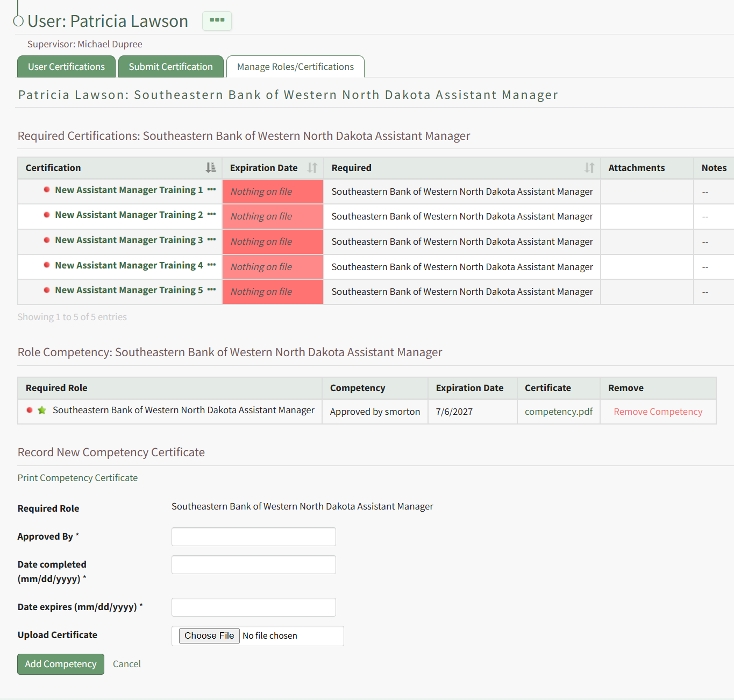Open options dots for New Assistant Manager Training 4
Screen dimensions: 734x700
(x=211, y=265)
